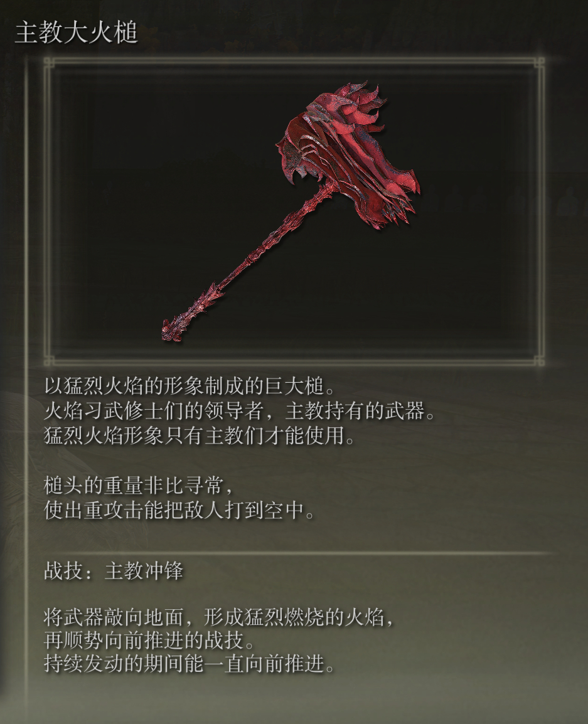This screenshot has width=588, height=724.
Task: Click the text 再顺势向前推进的战技
Action: tap(149, 641)
